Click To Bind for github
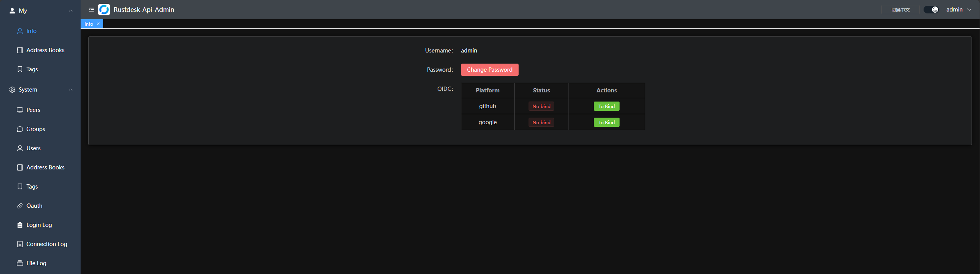Screen dimensions: 980x274 tap(607, 106)
